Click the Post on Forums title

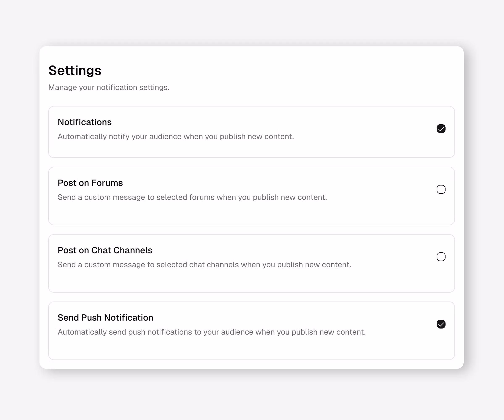[x=90, y=183]
